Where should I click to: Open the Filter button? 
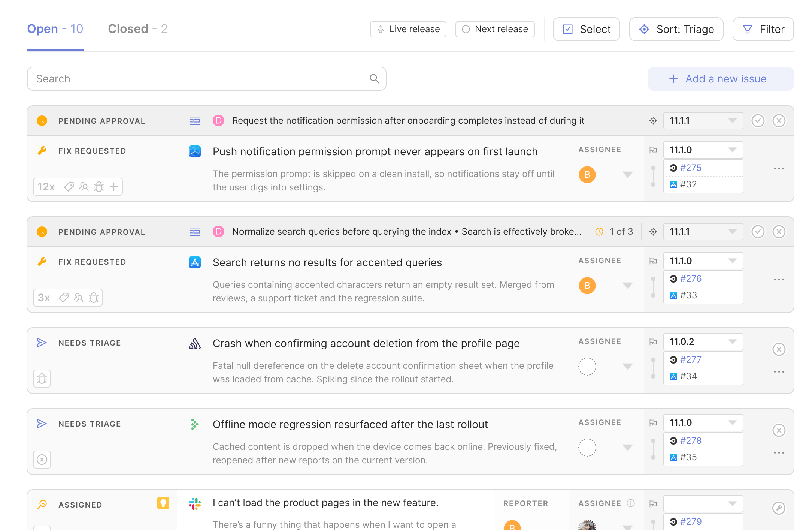(763, 29)
